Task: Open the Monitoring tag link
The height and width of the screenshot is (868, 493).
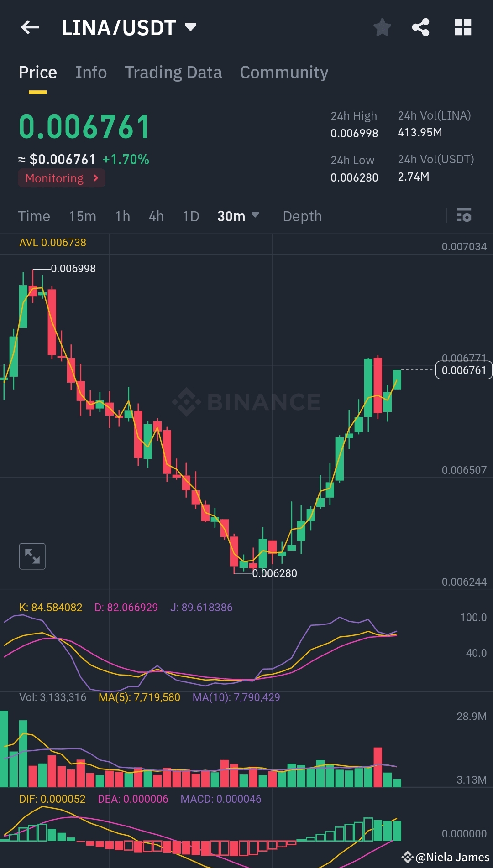Action: click(62, 178)
